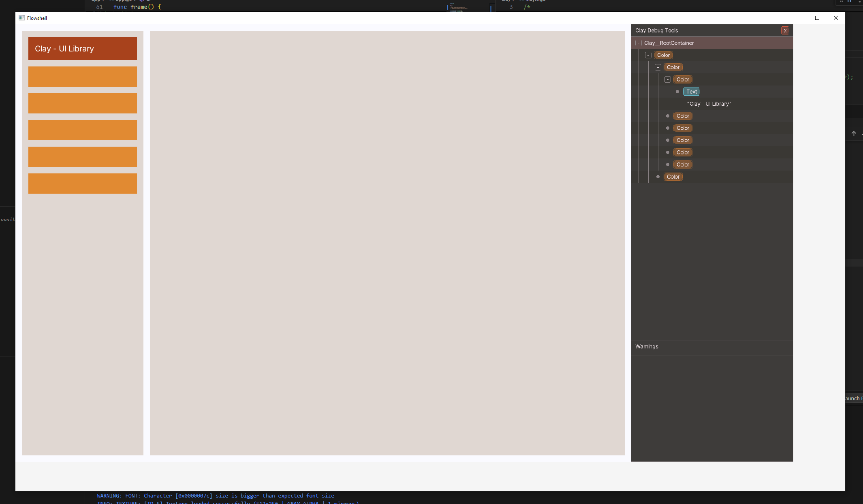Viewport: 863px width, 504px height.
Task: Collapse the Color node containing Text
Action: 668,79
